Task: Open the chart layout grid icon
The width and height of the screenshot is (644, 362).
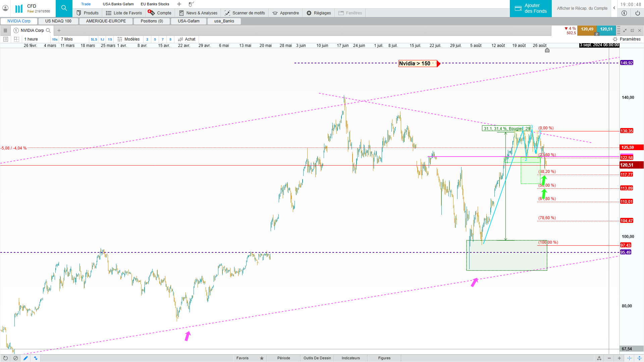Action: pos(16,39)
